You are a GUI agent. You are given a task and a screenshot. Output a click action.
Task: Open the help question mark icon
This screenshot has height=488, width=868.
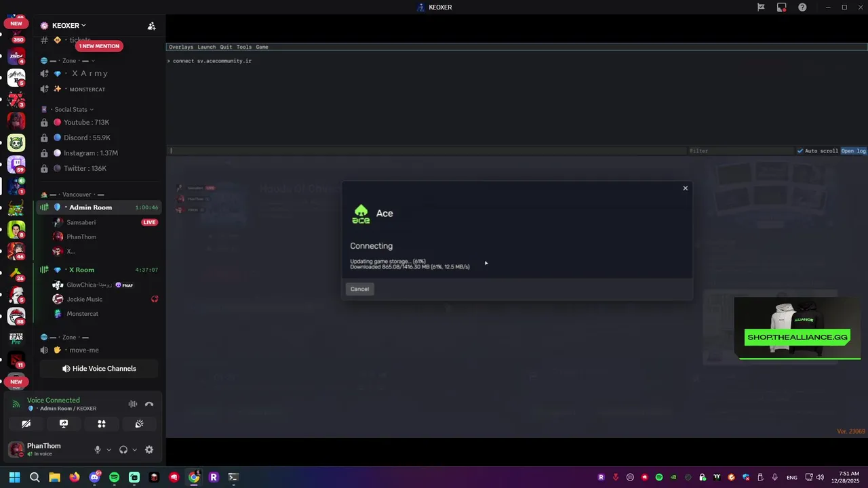pyautogui.click(x=802, y=7)
